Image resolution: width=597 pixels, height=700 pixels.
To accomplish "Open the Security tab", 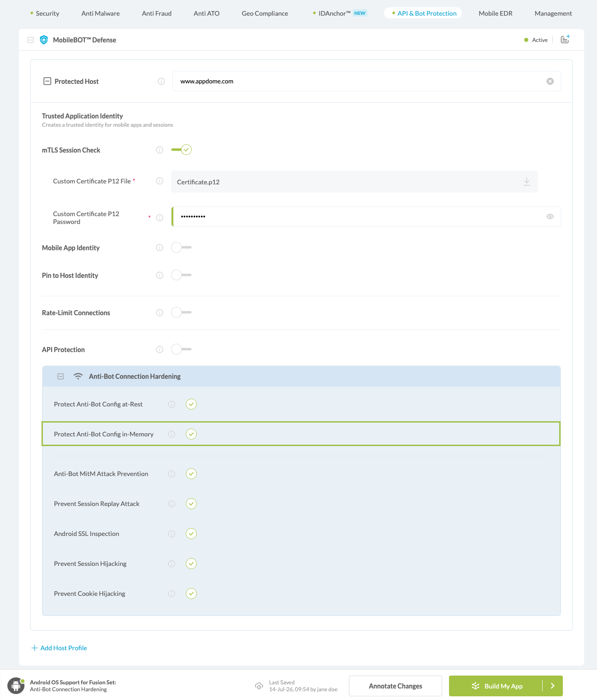I will (x=45, y=13).
